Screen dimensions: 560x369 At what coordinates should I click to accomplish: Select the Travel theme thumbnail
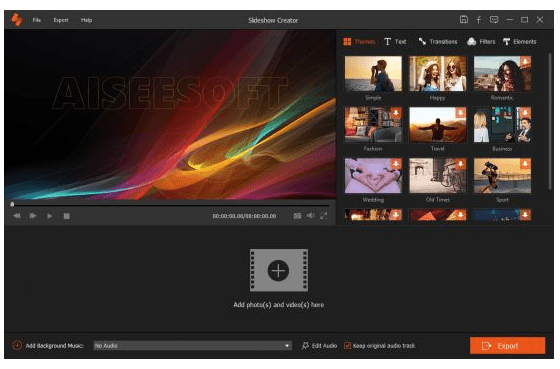click(438, 125)
